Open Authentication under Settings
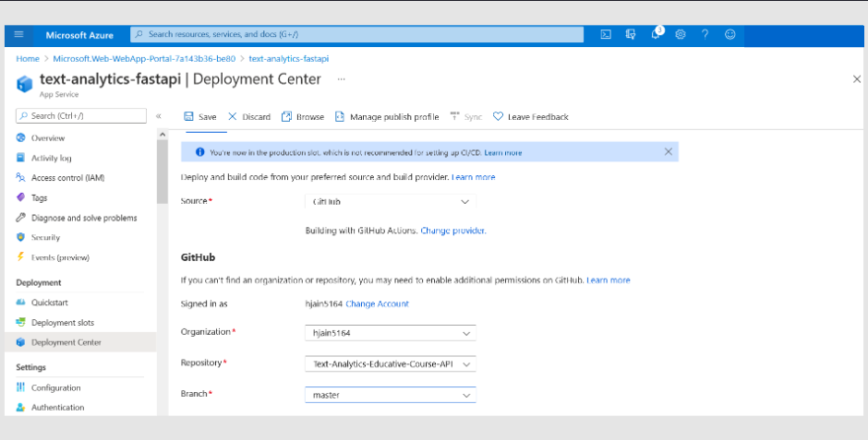Screen dimensions: 868x440 (x=57, y=408)
